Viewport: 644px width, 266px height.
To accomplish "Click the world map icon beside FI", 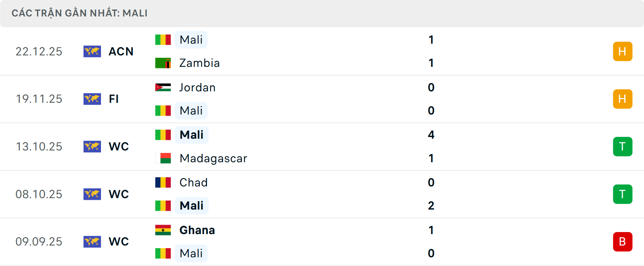I will (92, 99).
